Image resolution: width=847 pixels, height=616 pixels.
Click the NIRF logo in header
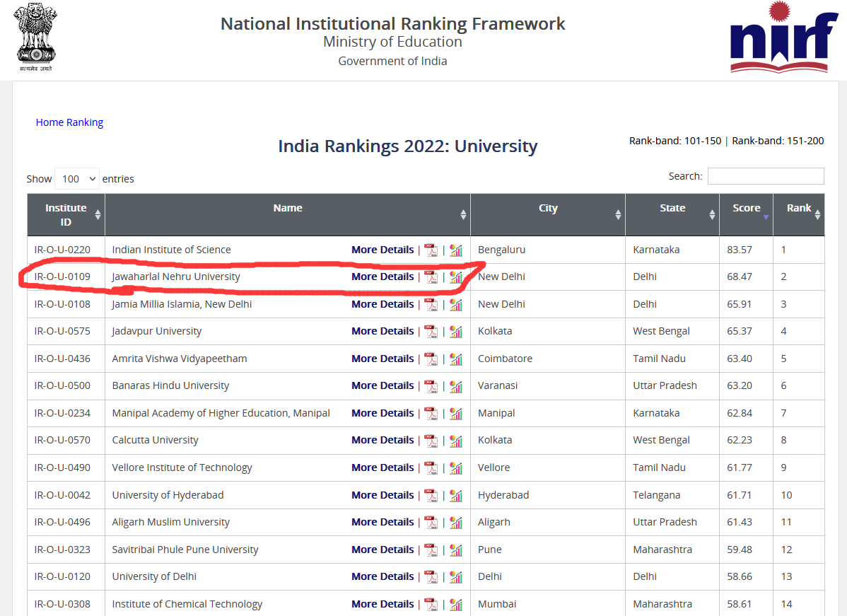[778, 37]
